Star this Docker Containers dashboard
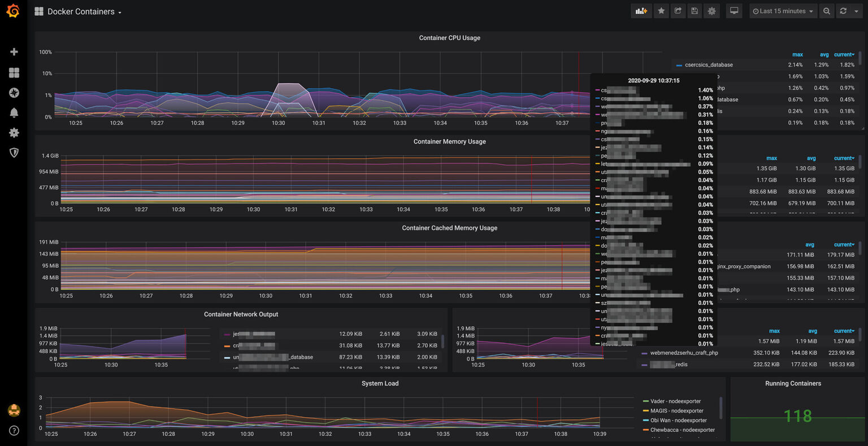The height and width of the screenshot is (446, 868). pos(661,11)
